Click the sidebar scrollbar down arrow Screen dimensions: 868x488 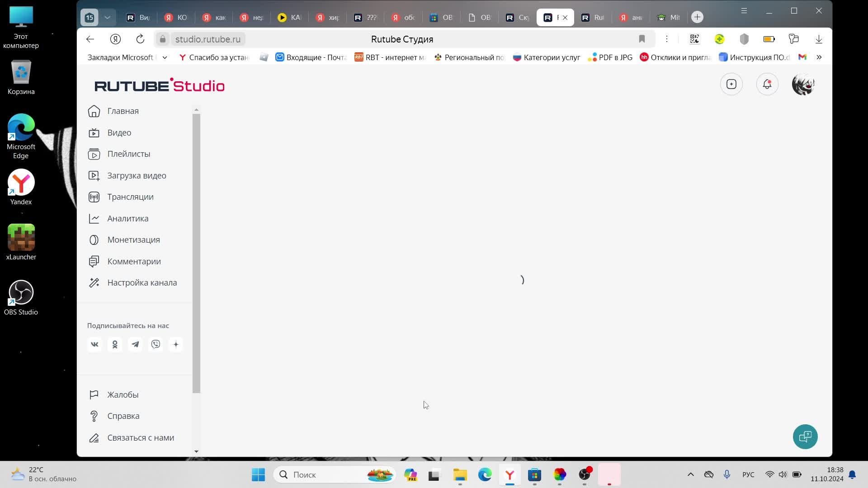196,451
